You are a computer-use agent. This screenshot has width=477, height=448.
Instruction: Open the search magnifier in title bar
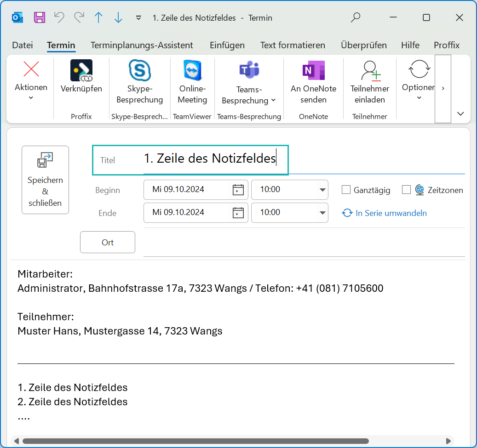[355, 17]
